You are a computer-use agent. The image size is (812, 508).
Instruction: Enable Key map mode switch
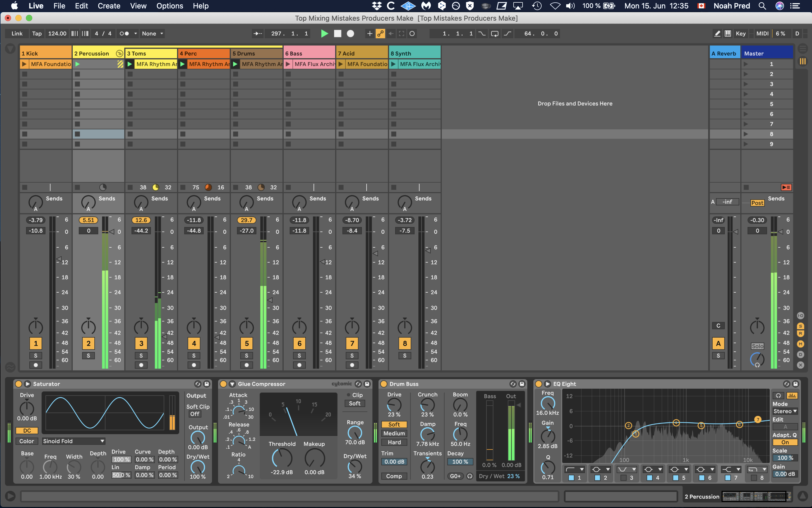[x=741, y=34]
